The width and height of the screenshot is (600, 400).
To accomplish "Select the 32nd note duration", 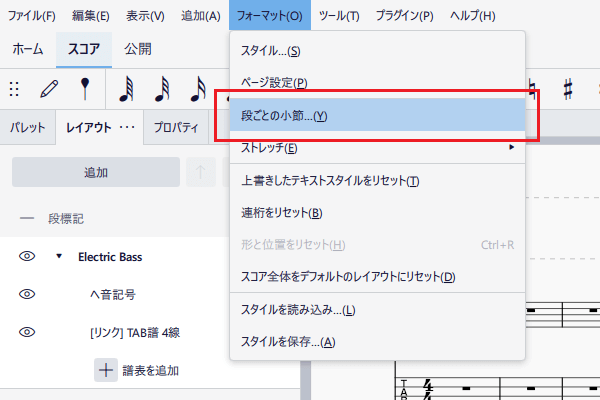I will pos(162,89).
